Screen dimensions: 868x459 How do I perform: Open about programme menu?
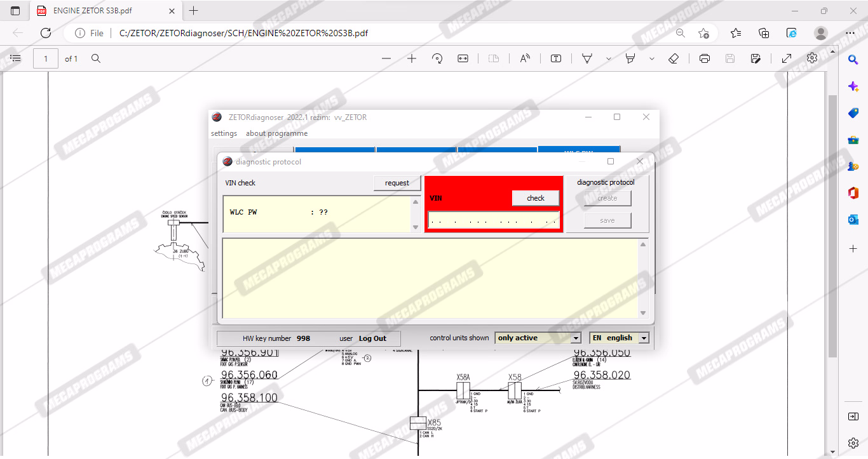pos(277,133)
